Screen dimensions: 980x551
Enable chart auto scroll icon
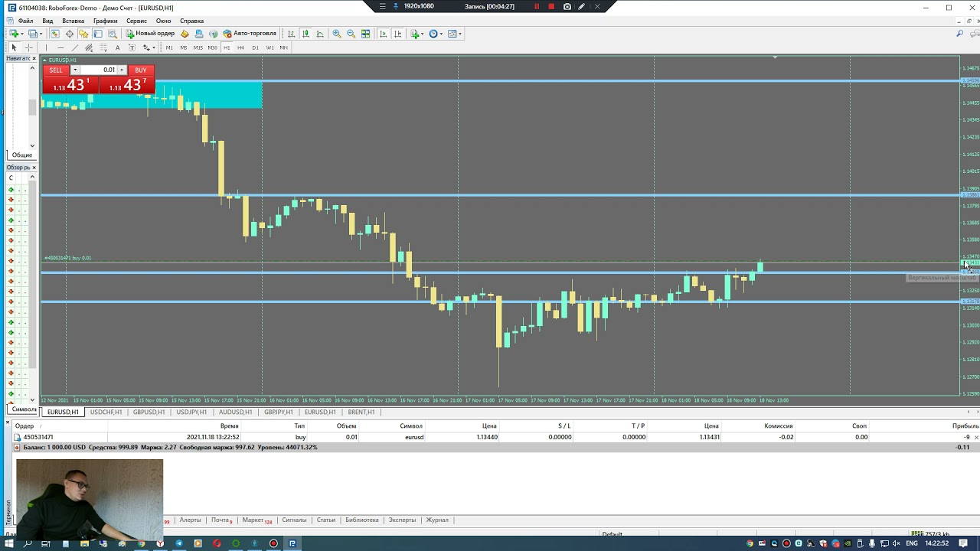pos(384,34)
